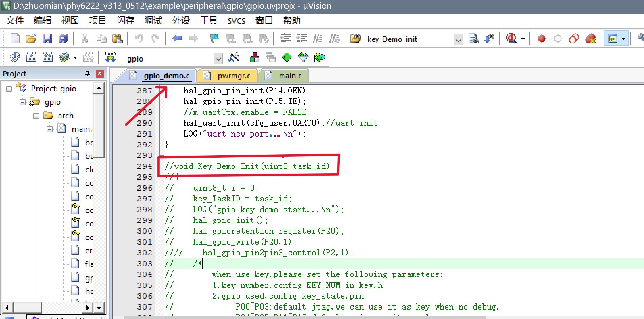The image size is (644, 319).
Task: Save the current file with floppy icon
Action: click(47, 39)
